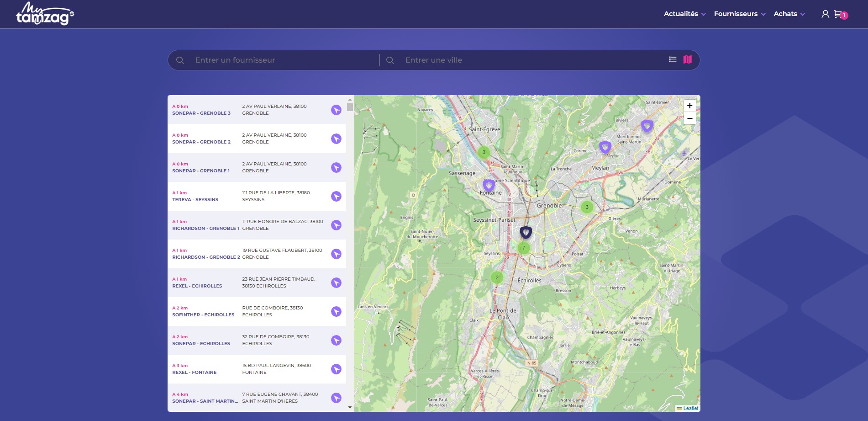Switch to list view icon
The image size is (868, 421).
[x=673, y=59]
